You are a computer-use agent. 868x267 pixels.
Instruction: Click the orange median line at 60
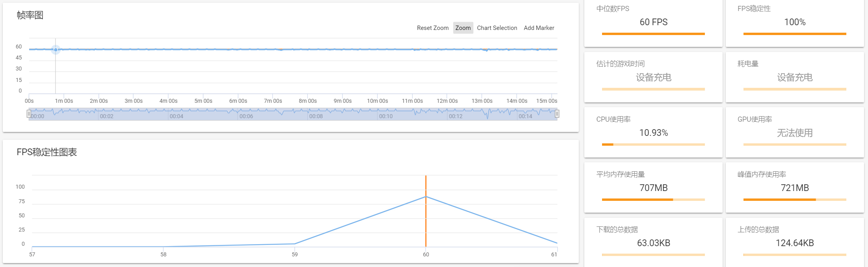[x=426, y=211]
